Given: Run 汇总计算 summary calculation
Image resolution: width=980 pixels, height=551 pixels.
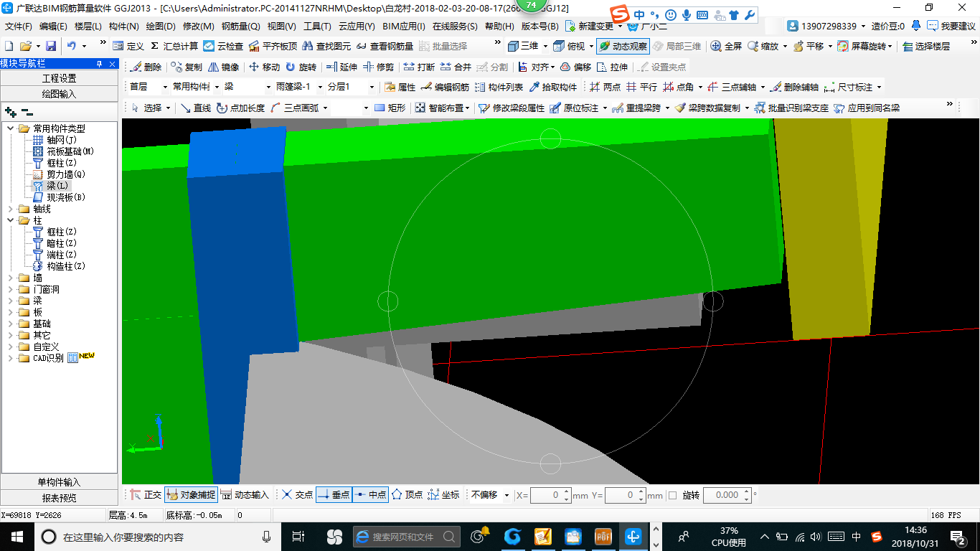Looking at the screenshot, I should click(x=174, y=46).
